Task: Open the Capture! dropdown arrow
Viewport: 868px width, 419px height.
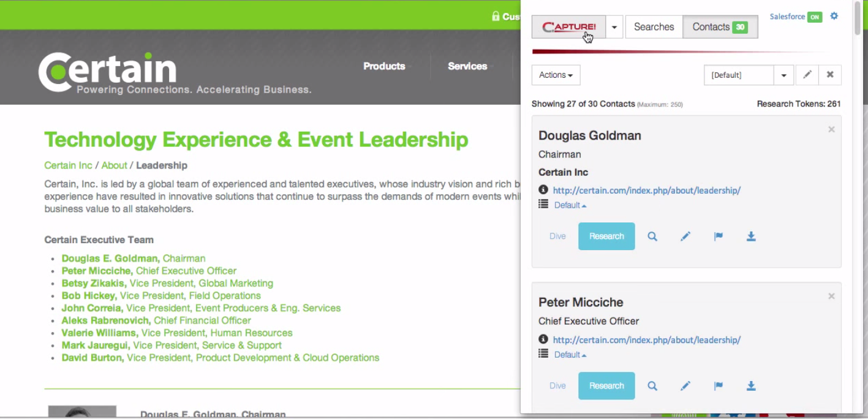Action: (614, 27)
